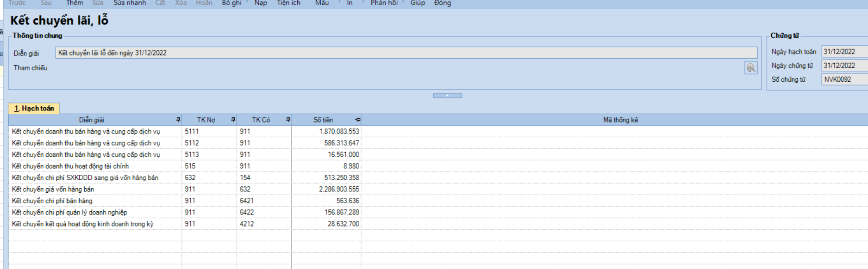Select the amount cell 16.561.000
This screenshot has height=269, width=868.
click(x=326, y=154)
